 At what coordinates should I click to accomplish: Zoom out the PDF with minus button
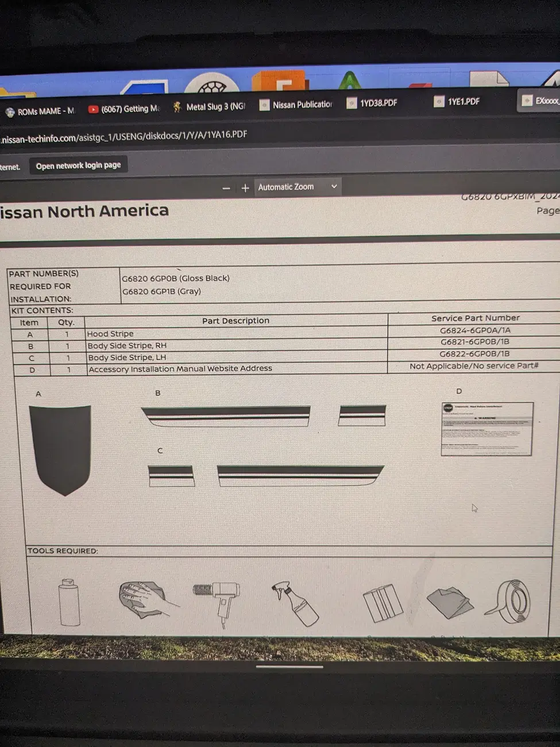226,188
